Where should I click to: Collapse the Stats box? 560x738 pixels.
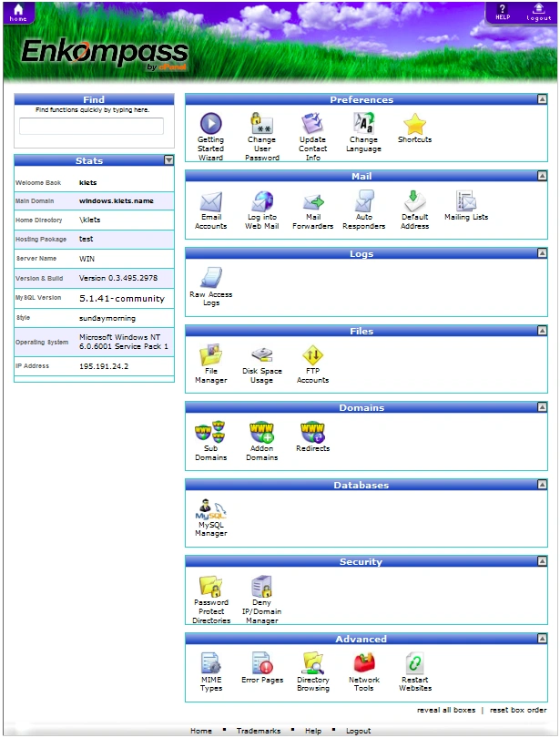[168, 160]
